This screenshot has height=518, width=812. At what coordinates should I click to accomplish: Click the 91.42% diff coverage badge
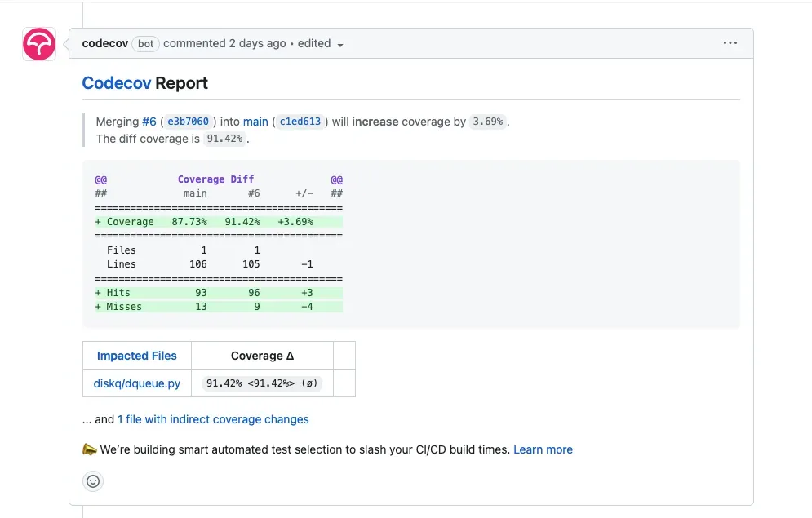(x=224, y=139)
